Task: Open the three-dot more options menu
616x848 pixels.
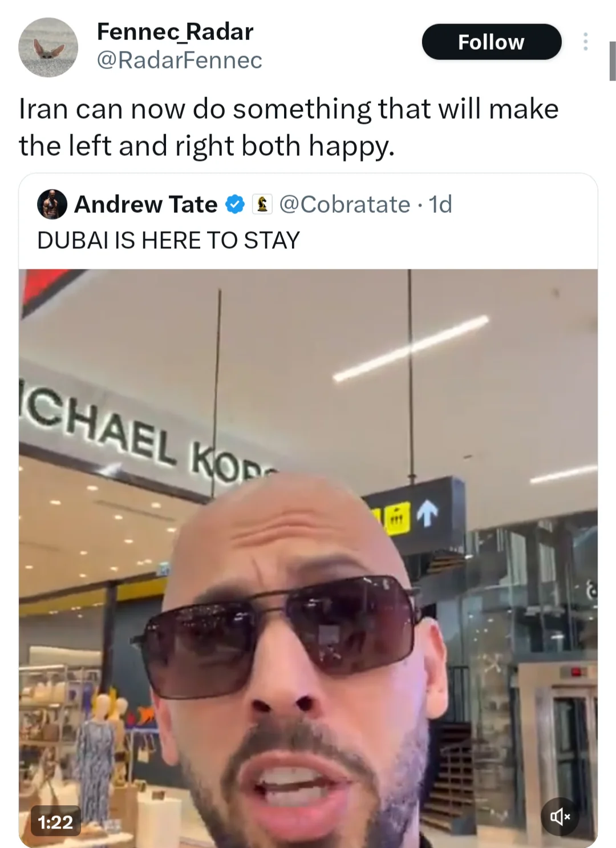Action: [585, 42]
